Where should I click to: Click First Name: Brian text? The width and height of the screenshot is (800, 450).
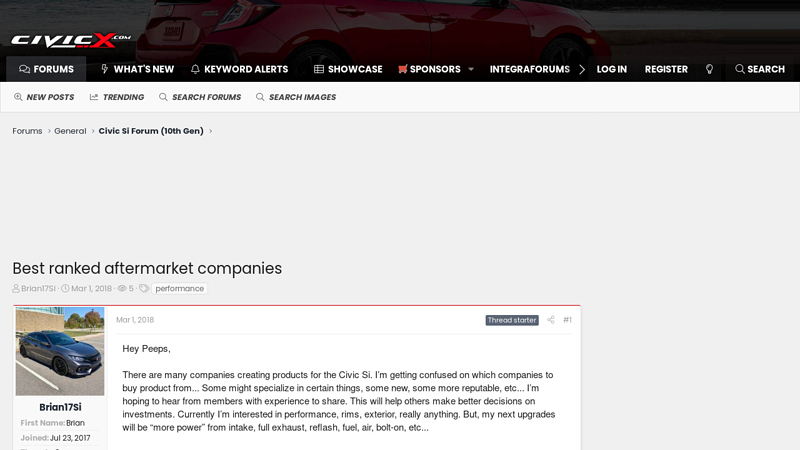pyautogui.click(x=53, y=423)
